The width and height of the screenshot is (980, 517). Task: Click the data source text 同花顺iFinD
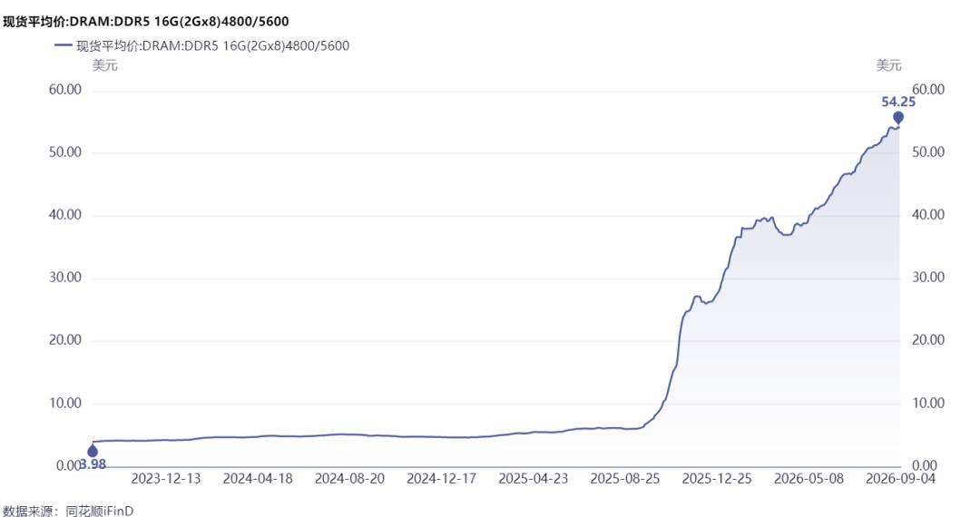[100, 511]
